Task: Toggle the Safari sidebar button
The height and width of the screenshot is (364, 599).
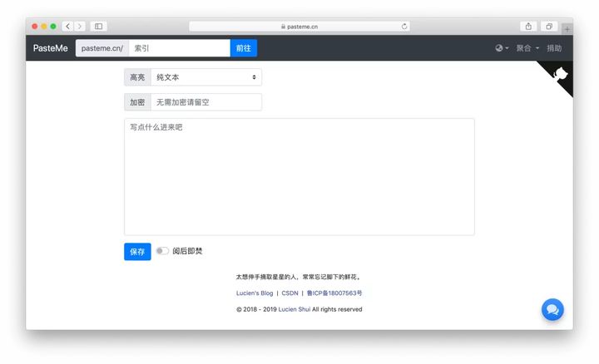Action: tap(98, 27)
